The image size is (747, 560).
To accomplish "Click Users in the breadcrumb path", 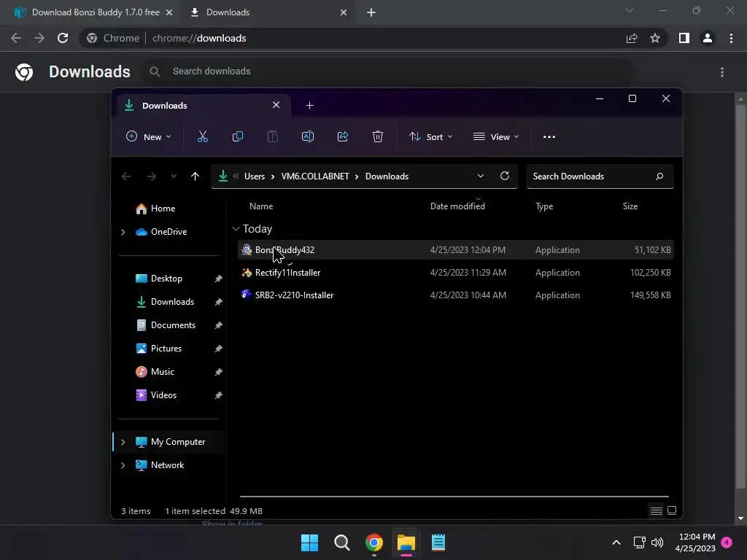I will 255,176.
